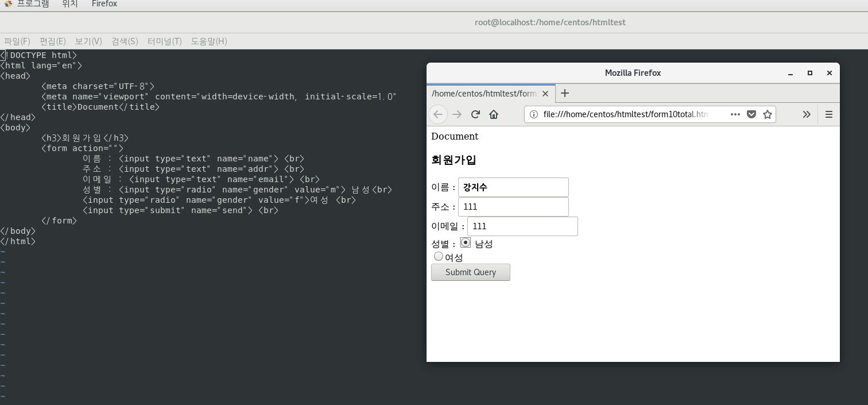Open terminal 편집(E) menu
Image resolution: width=868 pixels, height=405 pixels.
(52, 41)
